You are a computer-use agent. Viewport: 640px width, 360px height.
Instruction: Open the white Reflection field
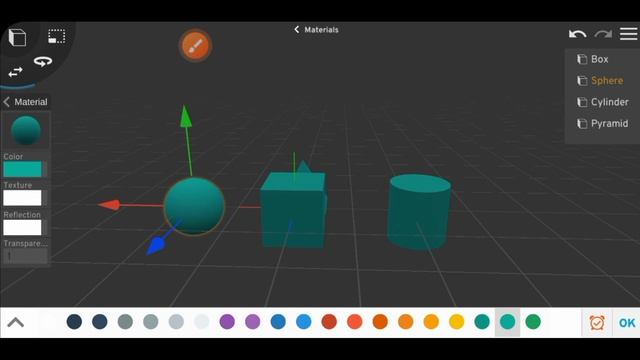pyautogui.click(x=22, y=227)
